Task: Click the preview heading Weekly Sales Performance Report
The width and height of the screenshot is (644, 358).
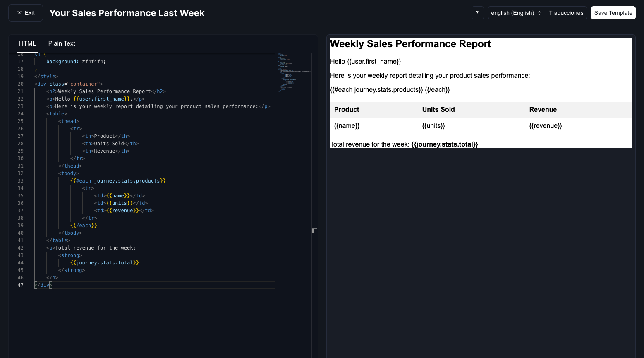Action: [410, 44]
